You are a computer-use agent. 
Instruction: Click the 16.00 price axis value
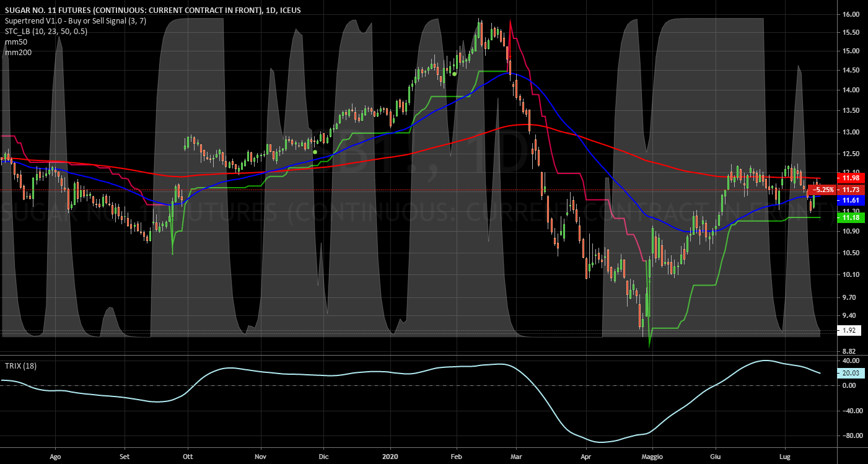(x=849, y=14)
